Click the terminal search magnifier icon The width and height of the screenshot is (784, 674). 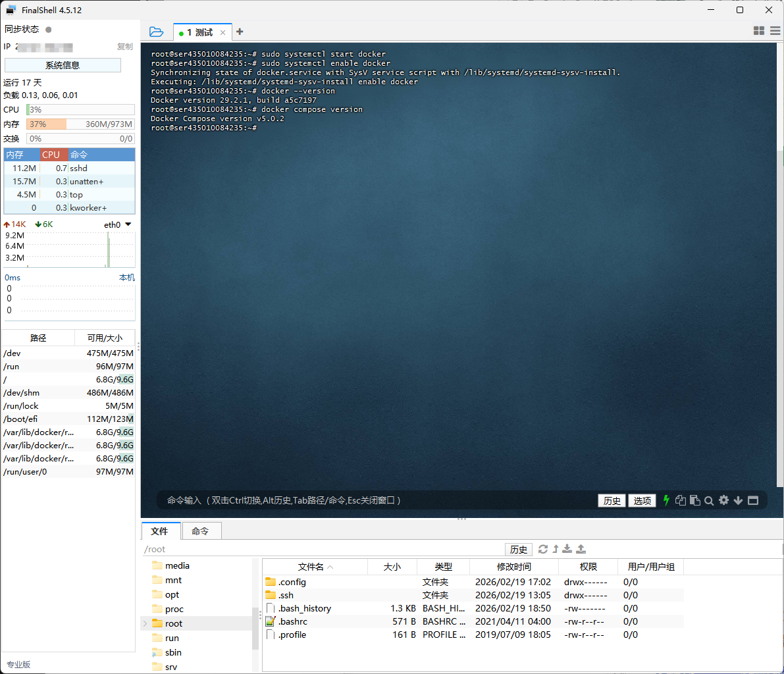click(x=709, y=500)
